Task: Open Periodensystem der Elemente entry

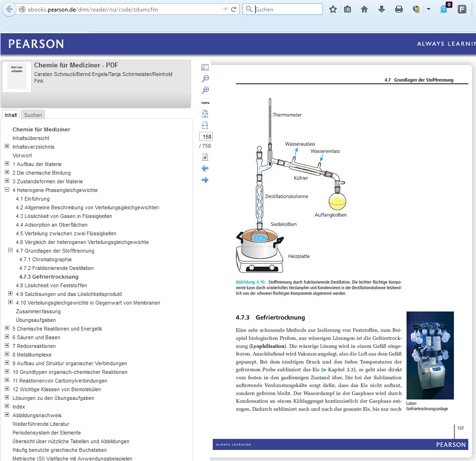Action: 47,433
